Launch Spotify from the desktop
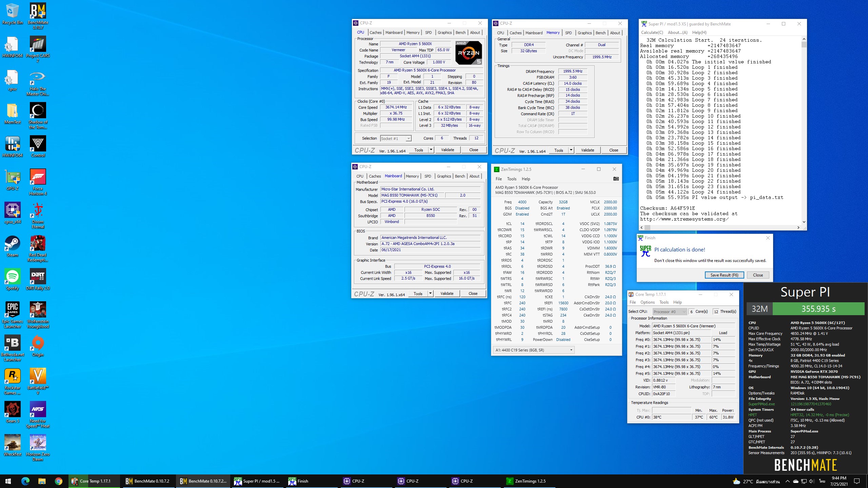 13,280
